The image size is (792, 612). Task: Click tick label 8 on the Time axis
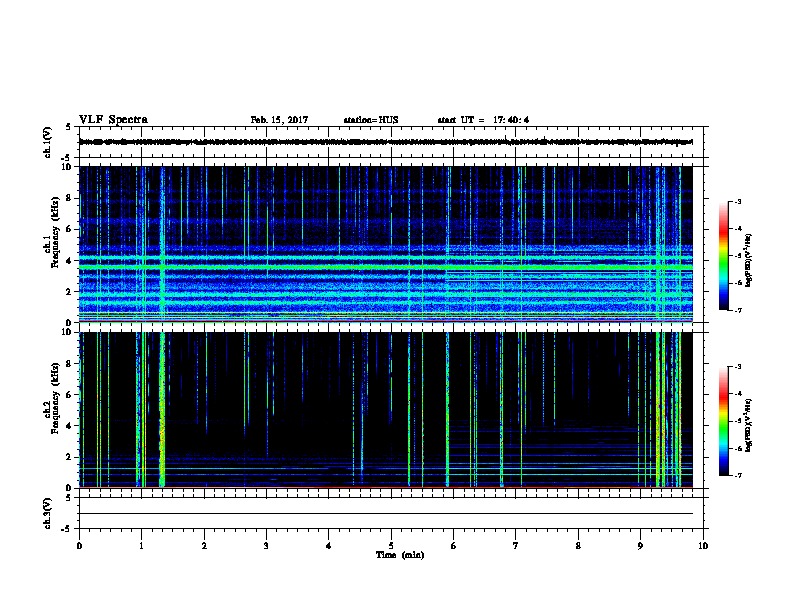(578, 546)
